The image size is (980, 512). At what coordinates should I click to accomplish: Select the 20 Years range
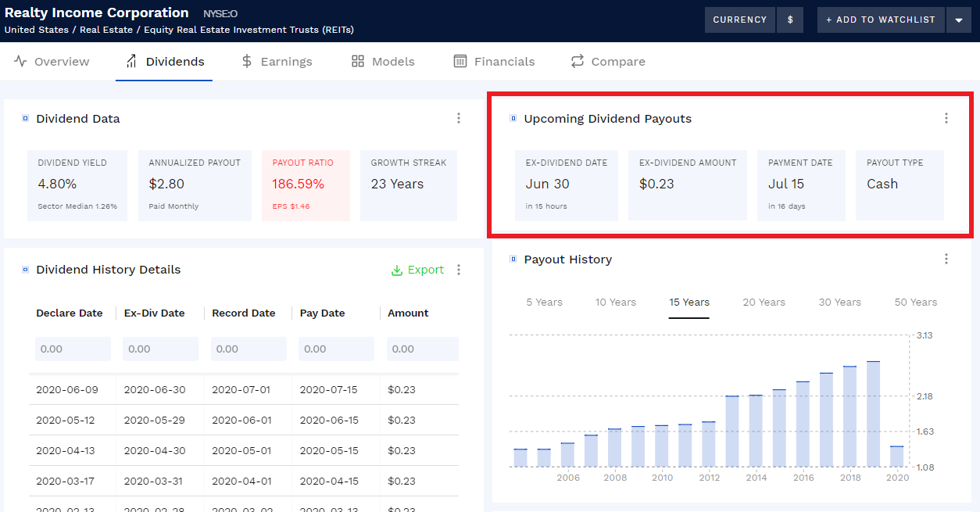(x=764, y=303)
